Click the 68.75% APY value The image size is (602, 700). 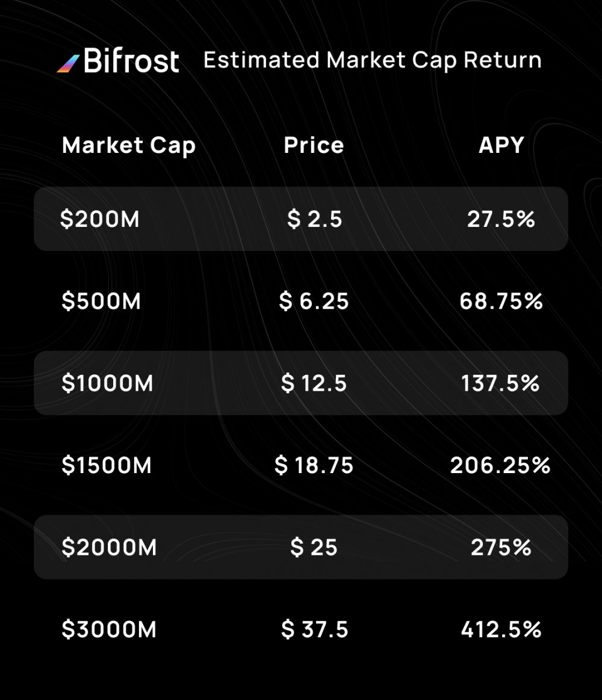pyautogui.click(x=501, y=302)
